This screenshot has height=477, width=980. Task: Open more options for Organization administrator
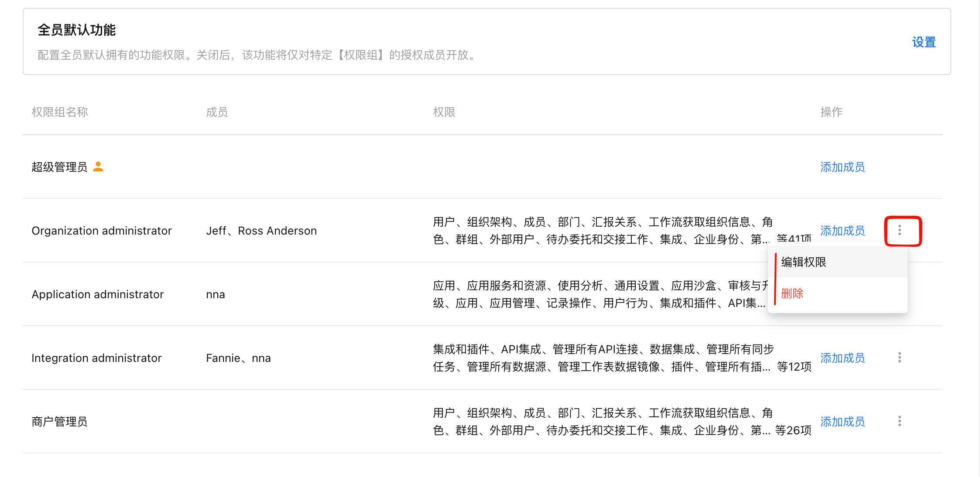coord(899,230)
